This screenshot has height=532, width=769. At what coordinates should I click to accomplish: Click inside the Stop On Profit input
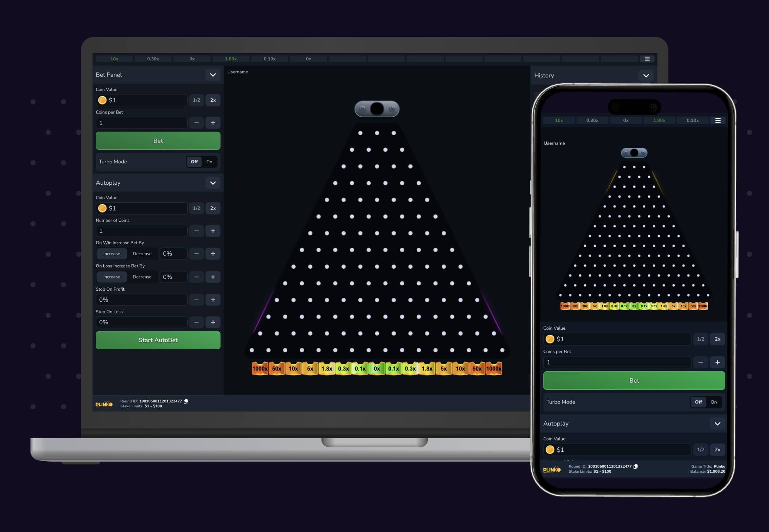(141, 300)
